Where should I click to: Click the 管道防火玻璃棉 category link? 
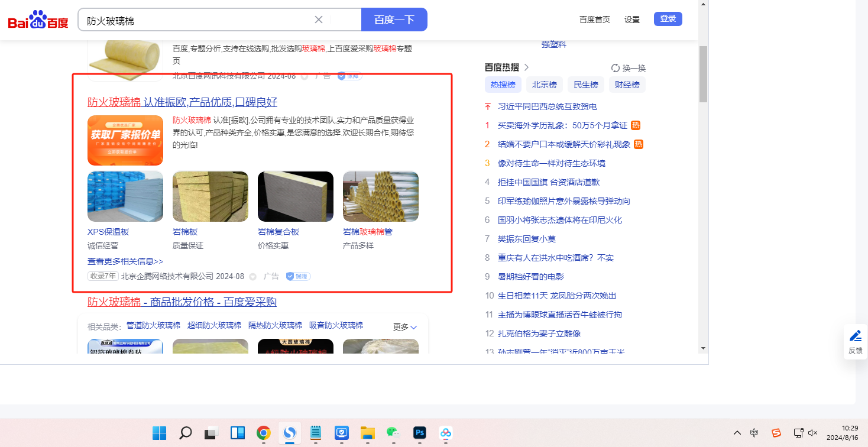click(x=153, y=325)
